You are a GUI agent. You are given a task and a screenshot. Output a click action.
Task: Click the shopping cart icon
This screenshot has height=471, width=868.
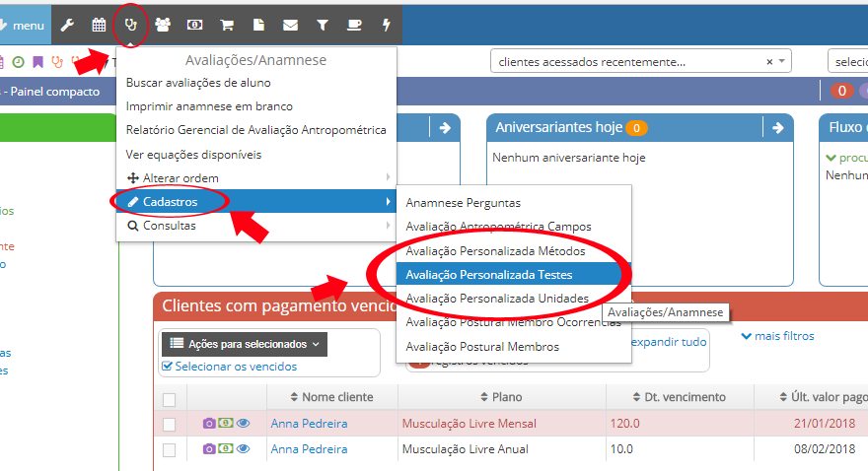click(x=227, y=25)
